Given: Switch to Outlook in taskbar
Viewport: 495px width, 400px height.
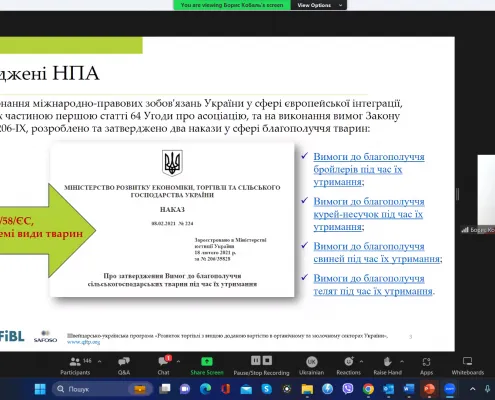Looking at the screenshot, I should click(x=388, y=389).
